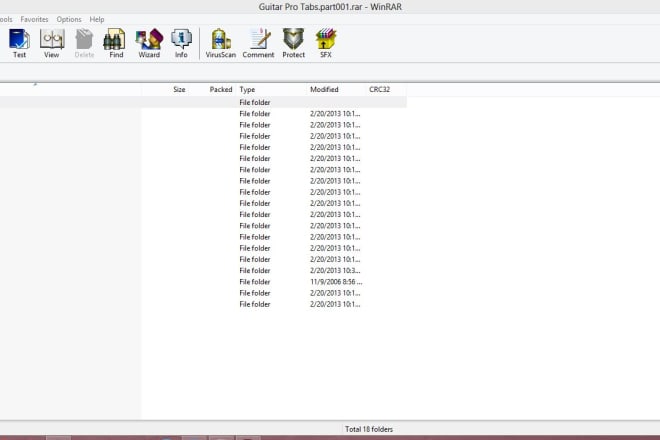Open the View file toolbar icon
This screenshot has height=440, width=660.
click(52, 43)
